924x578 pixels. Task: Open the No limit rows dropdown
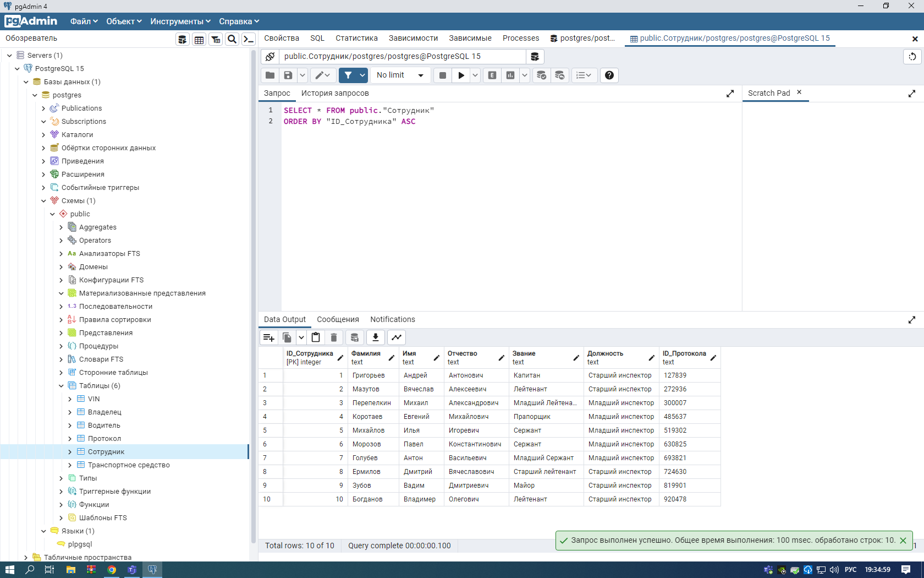click(400, 75)
